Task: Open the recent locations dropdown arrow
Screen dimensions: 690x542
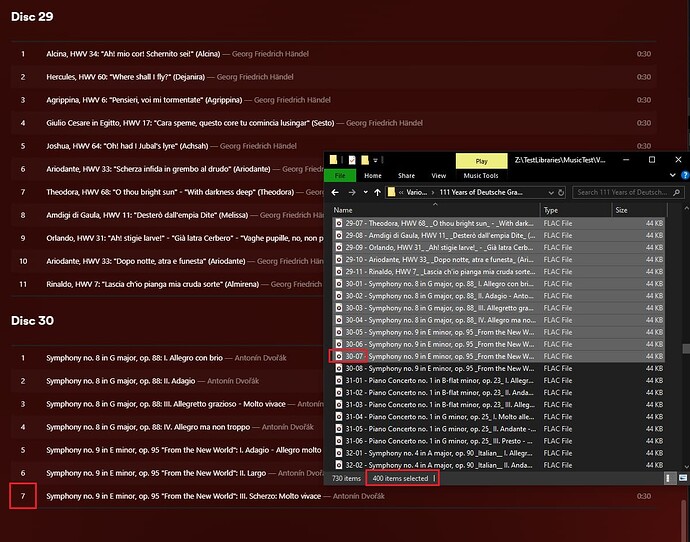Action: pos(365,192)
